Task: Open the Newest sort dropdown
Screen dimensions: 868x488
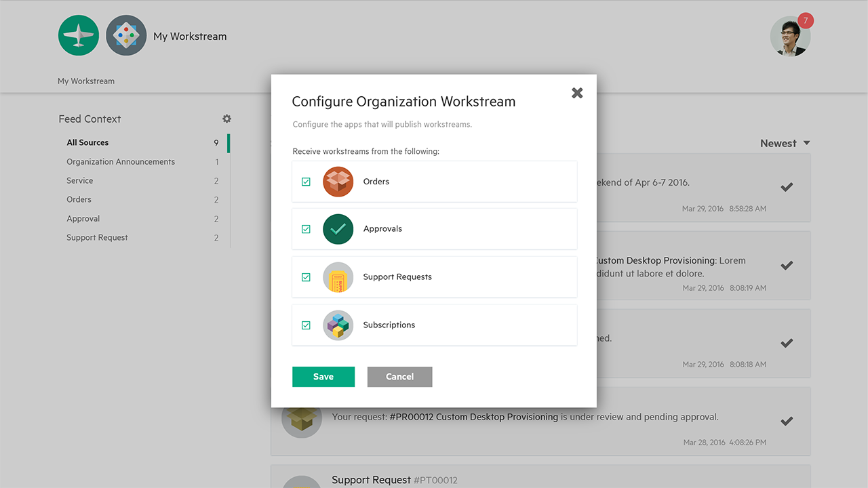Action: [785, 143]
